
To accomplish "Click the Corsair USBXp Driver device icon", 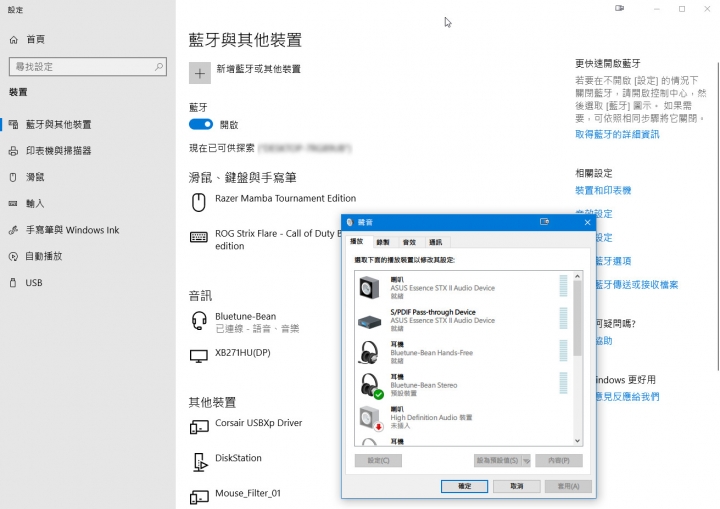I will pos(199,427).
